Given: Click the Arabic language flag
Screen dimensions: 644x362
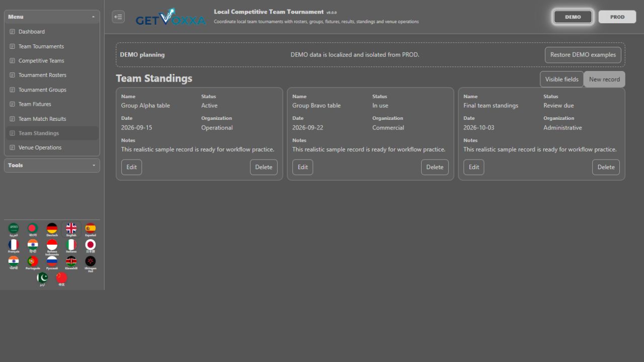Looking at the screenshot, I should (x=14, y=230).
